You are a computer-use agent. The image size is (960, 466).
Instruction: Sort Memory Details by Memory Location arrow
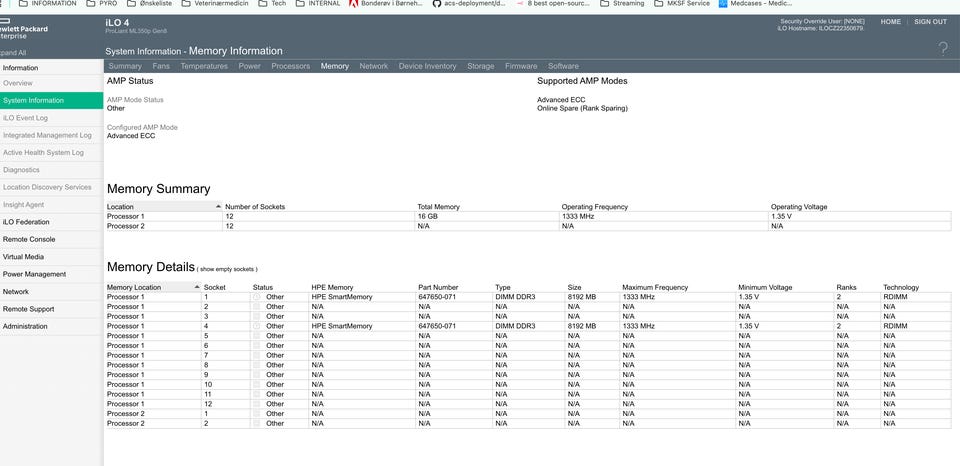click(197, 287)
